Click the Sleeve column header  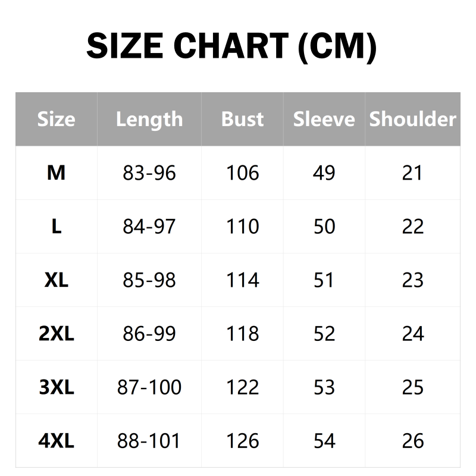324,119
